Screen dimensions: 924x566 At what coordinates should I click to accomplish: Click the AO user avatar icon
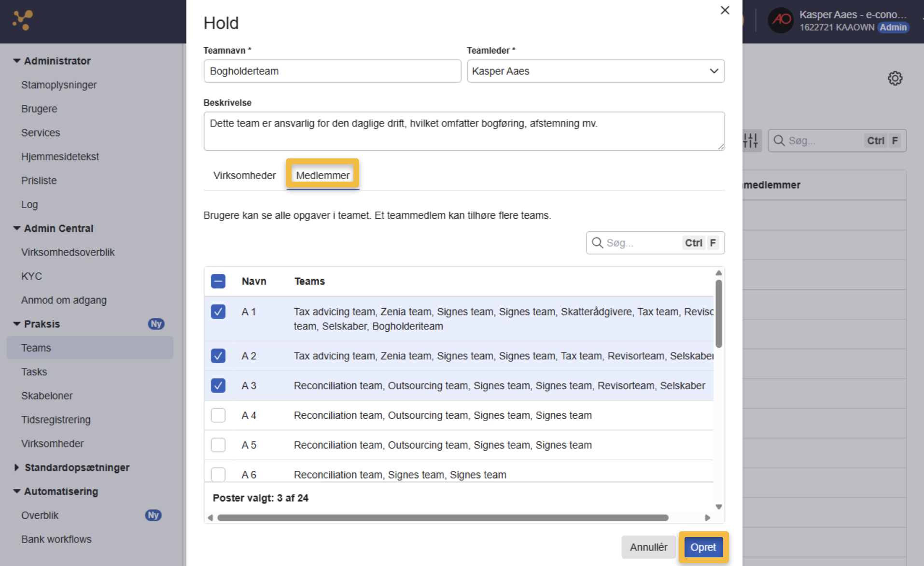pyautogui.click(x=781, y=20)
